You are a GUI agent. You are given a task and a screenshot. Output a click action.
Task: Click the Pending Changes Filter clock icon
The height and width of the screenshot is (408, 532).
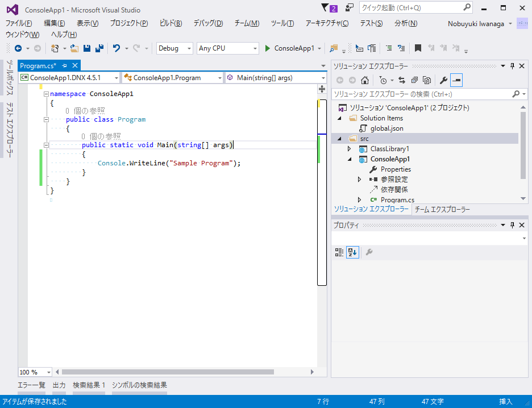(383, 80)
